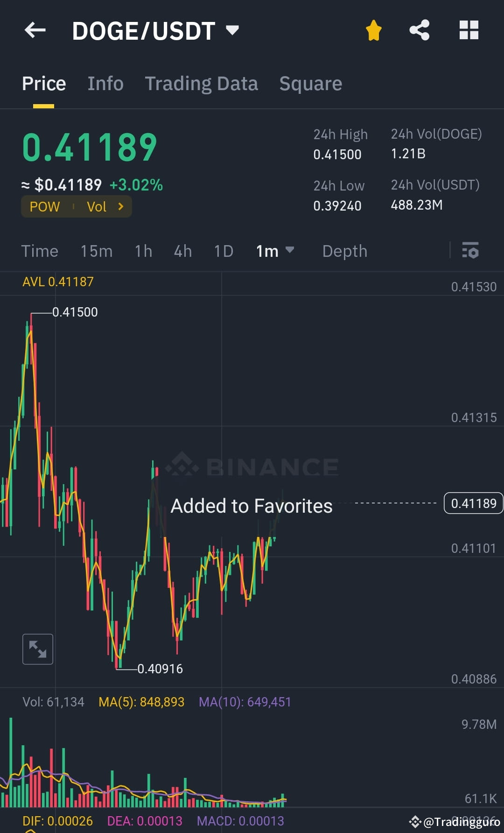504x833 pixels.
Task: Open the grid layout icon top right
Action: coord(469,29)
